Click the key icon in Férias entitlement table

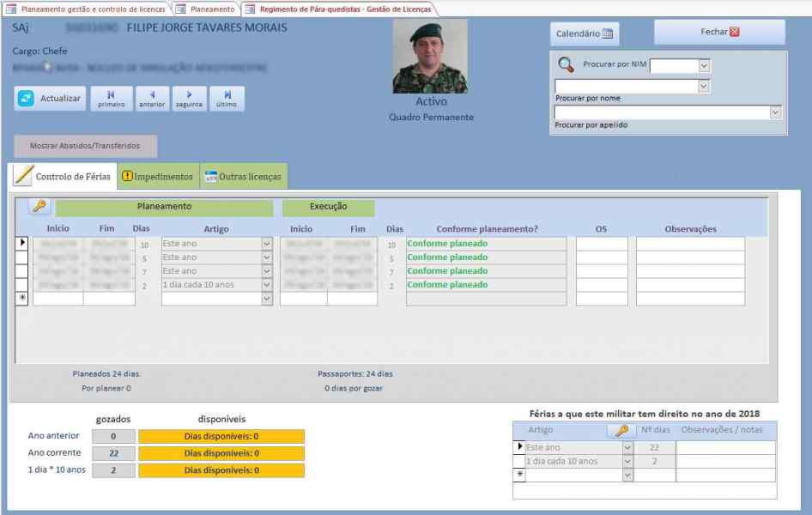click(621, 430)
